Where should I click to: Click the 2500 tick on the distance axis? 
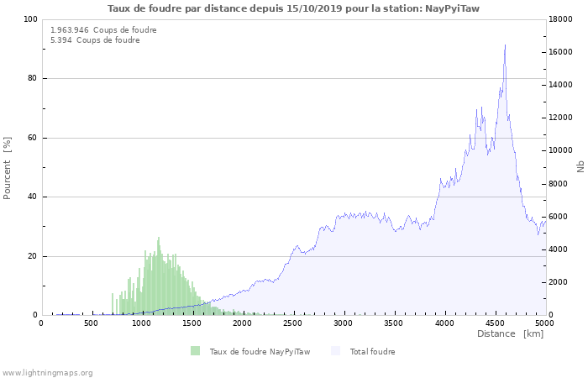[x=292, y=323]
